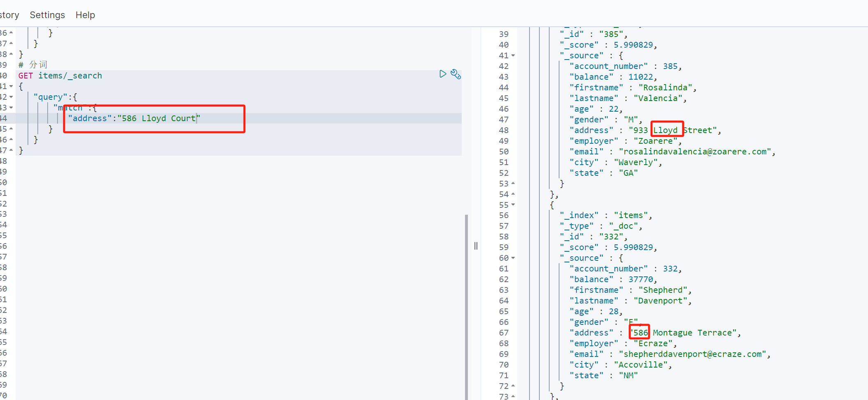This screenshot has height=400, width=868.
Task: Click the "city" : "Waverly" line
Action: click(x=616, y=162)
